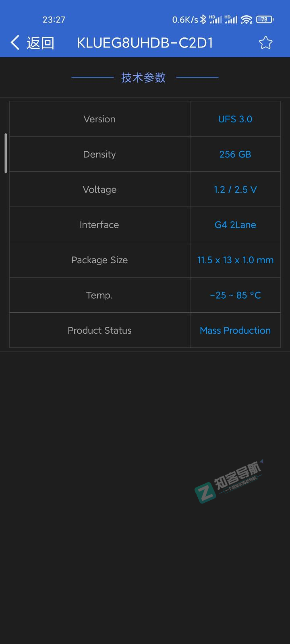Tap the battery indicator icon

point(265,19)
